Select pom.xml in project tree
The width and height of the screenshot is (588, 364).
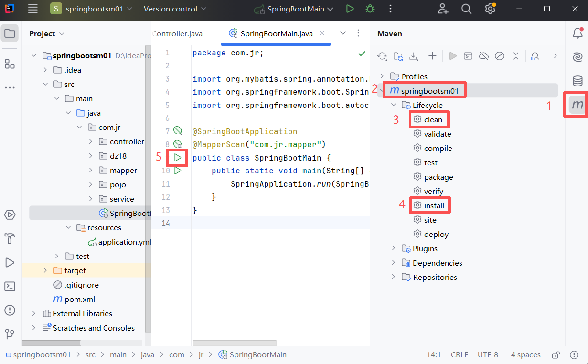pos(79,299)
